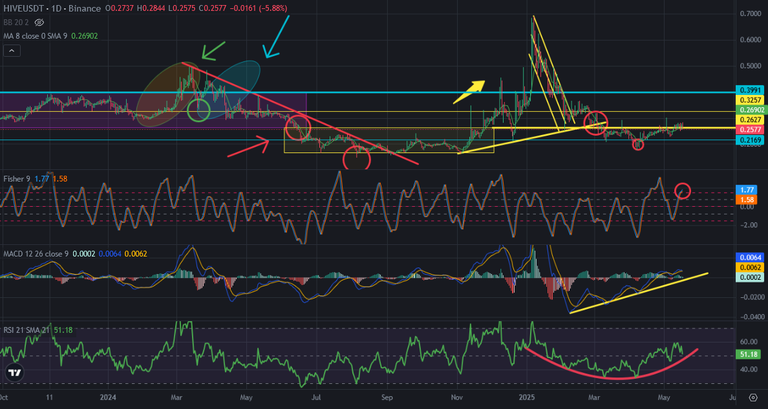Image resolution: width=768 pixels, height=409 pixels.
Task: Open chart settings hexagon gear icon
Action: 753,397
